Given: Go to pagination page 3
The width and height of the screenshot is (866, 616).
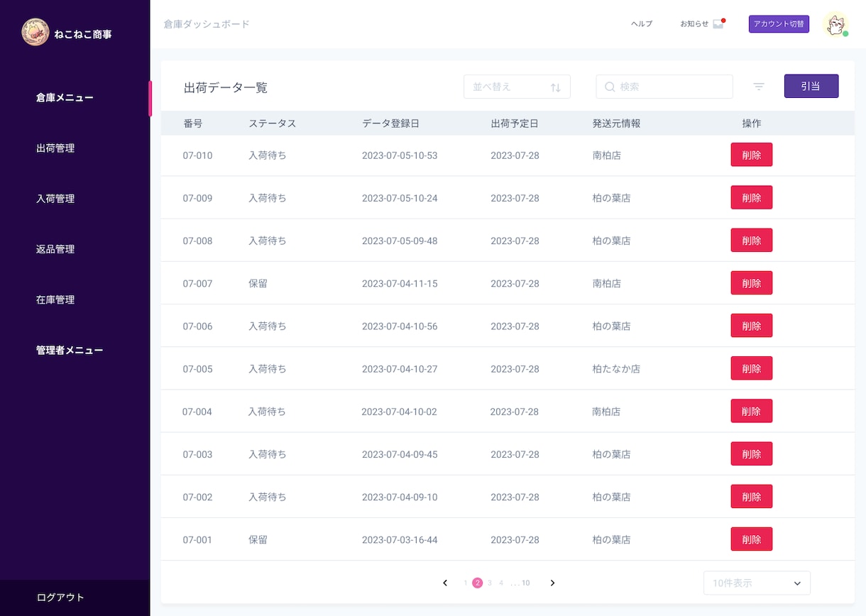Looking at the screenshot, I should coord(490,583).
